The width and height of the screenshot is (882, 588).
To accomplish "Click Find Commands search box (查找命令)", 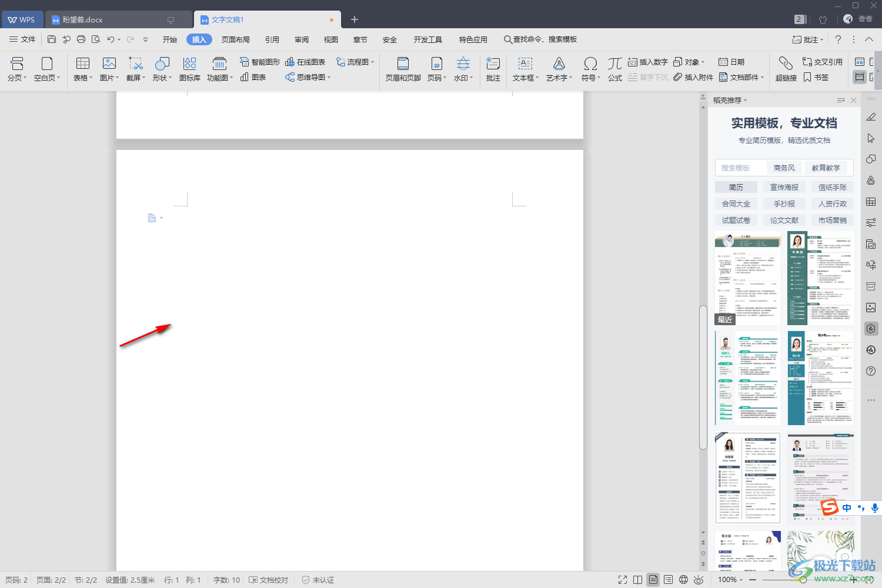I will (x=541, y=39).
